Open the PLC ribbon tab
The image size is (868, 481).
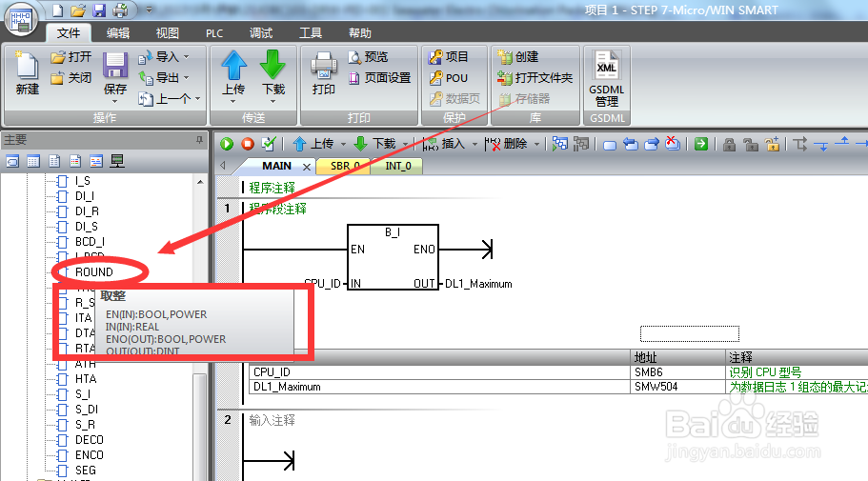click(214, 33)
